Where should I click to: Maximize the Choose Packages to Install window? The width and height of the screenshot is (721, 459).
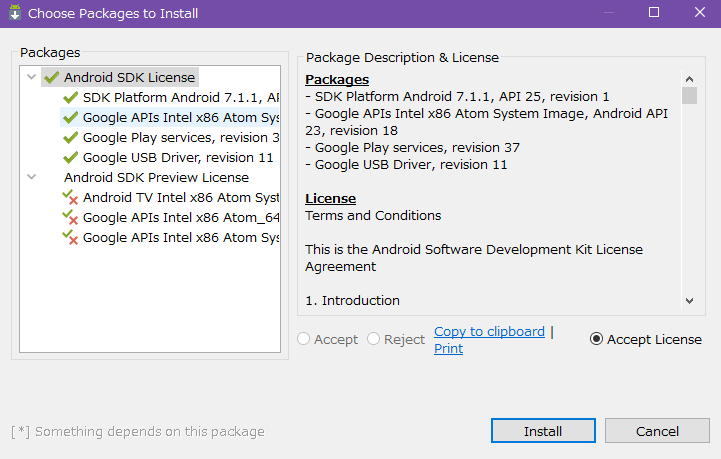click(x=654, y=12)
